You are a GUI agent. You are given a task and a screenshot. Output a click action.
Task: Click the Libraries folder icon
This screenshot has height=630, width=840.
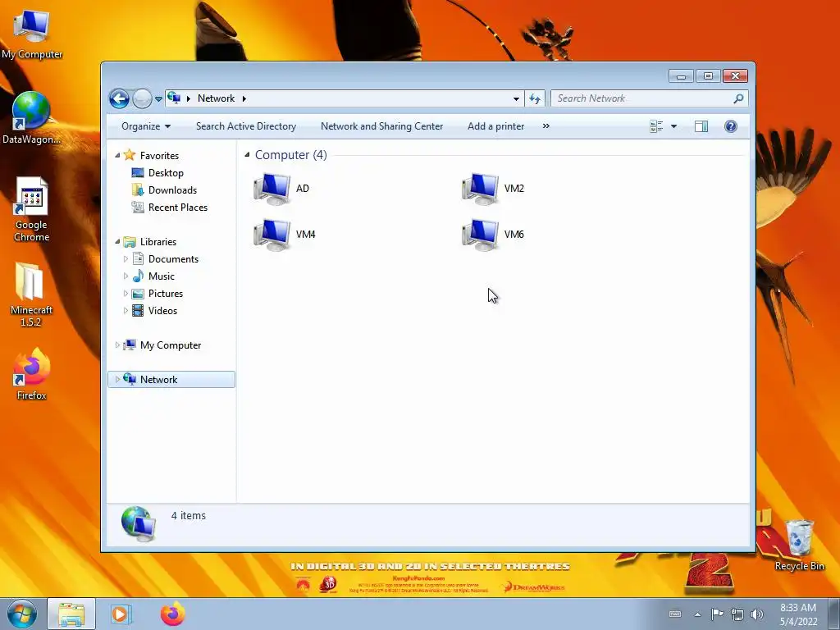coord(129,242)
